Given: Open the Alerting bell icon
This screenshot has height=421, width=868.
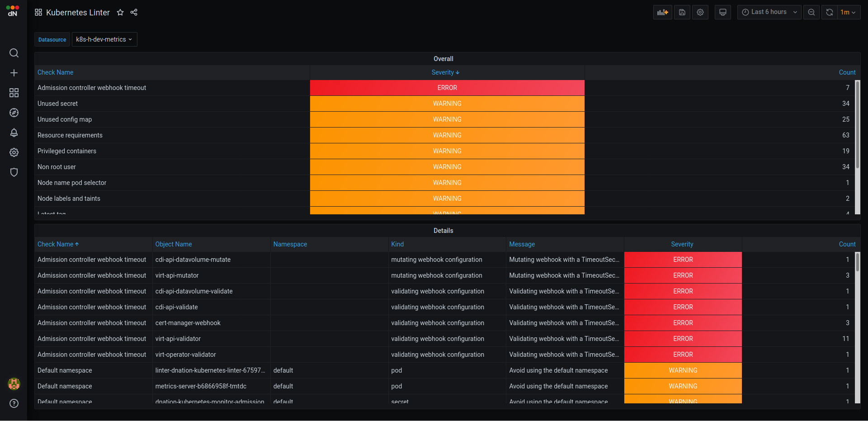Looking at the screenshot, I should tap(14, 132).
